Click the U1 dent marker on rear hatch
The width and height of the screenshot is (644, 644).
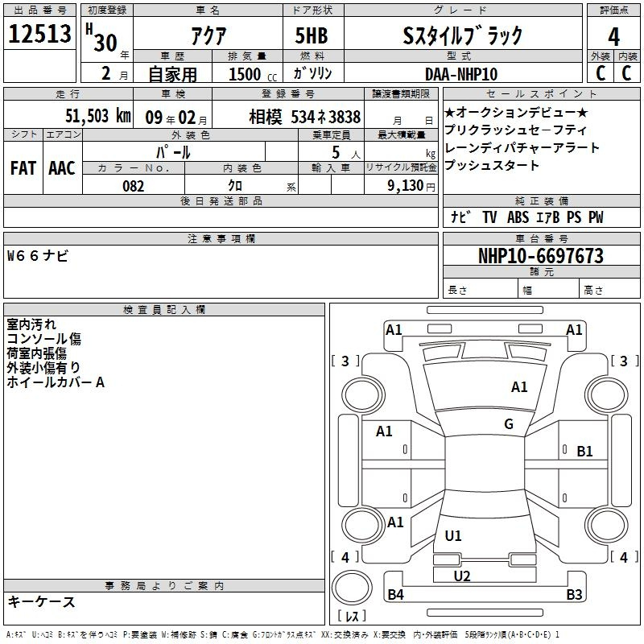(x=453, y=535)
